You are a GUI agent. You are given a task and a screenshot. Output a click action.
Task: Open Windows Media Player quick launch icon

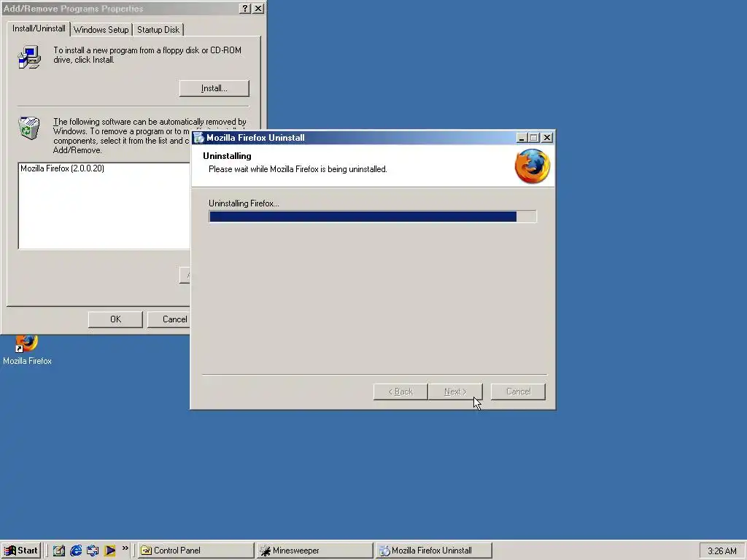pos(109,551)
